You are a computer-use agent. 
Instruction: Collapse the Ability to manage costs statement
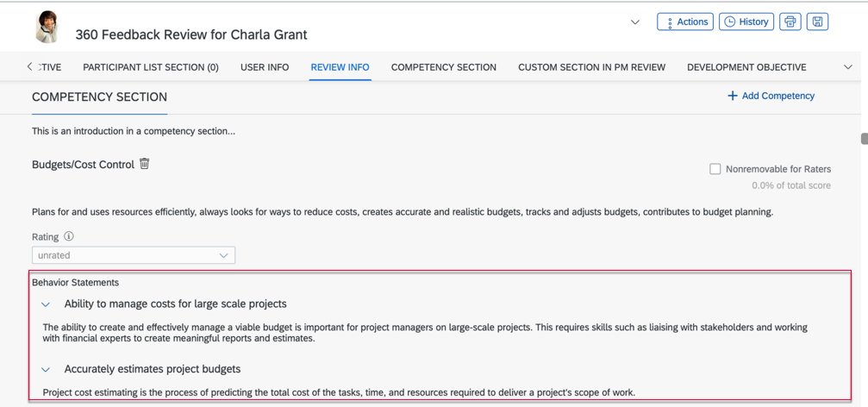tap(46, 304)
